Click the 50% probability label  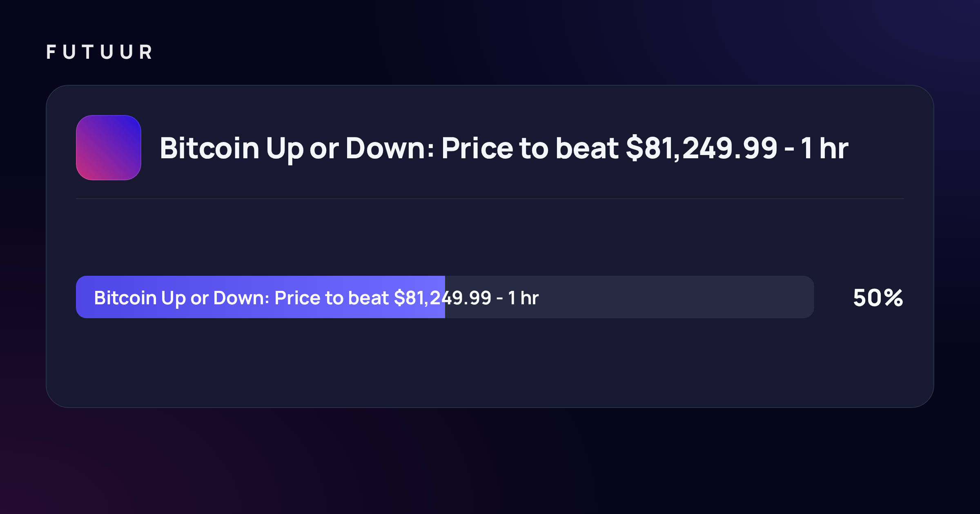click(878, 298)
